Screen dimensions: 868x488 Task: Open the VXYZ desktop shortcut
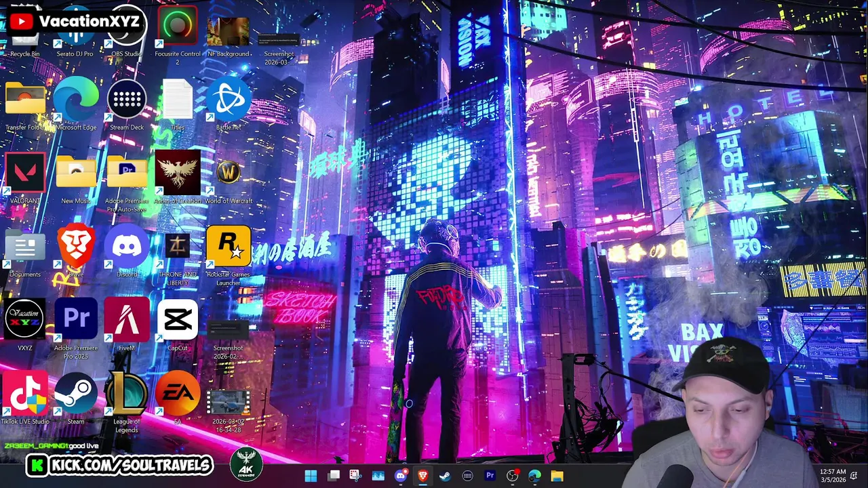point(25,325)
